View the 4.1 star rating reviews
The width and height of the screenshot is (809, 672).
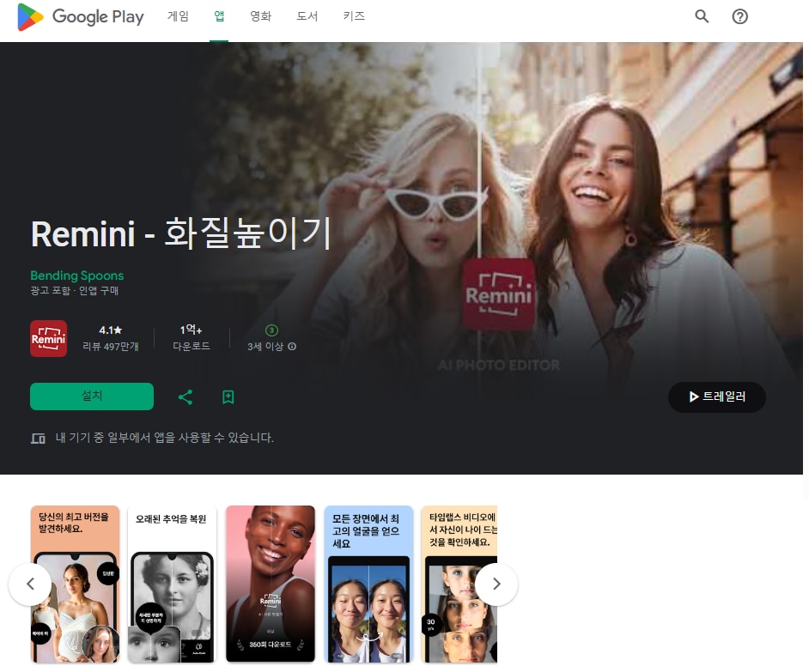[111, 338]
